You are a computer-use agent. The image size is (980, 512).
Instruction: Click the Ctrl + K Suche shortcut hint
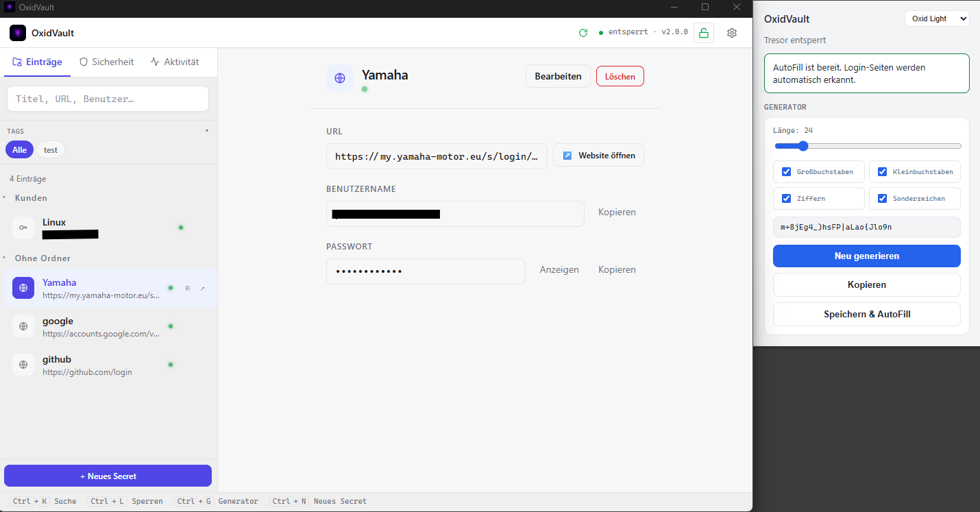click(x=44, y=501)
